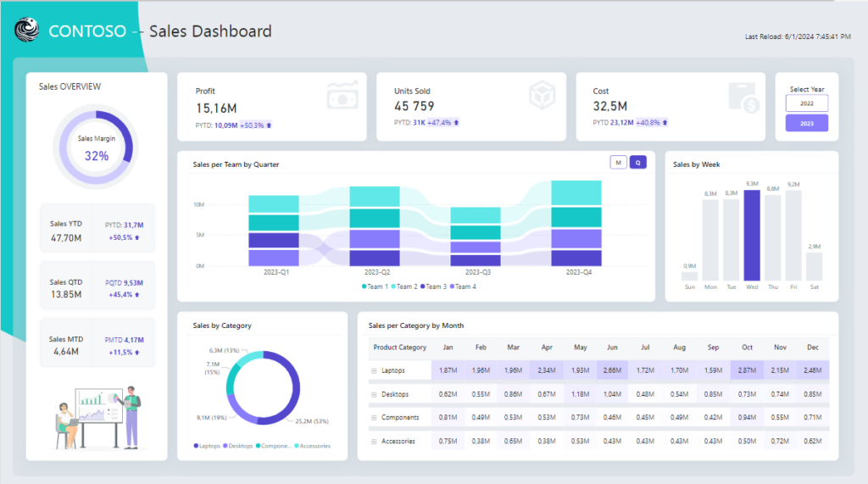Click the up arrow beside Units Sold +47,4%
Viewport: 868px width, 484px height.
(456, 123)
